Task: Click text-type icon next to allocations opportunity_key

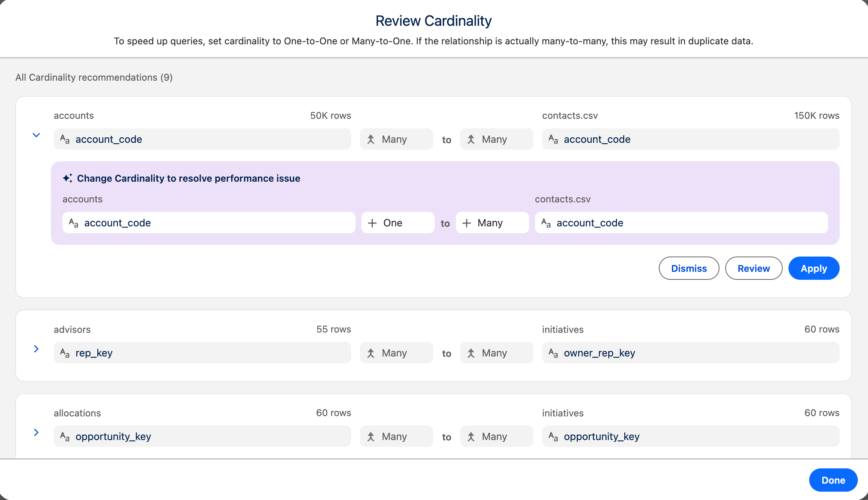Action: click(x=65, y=436)
